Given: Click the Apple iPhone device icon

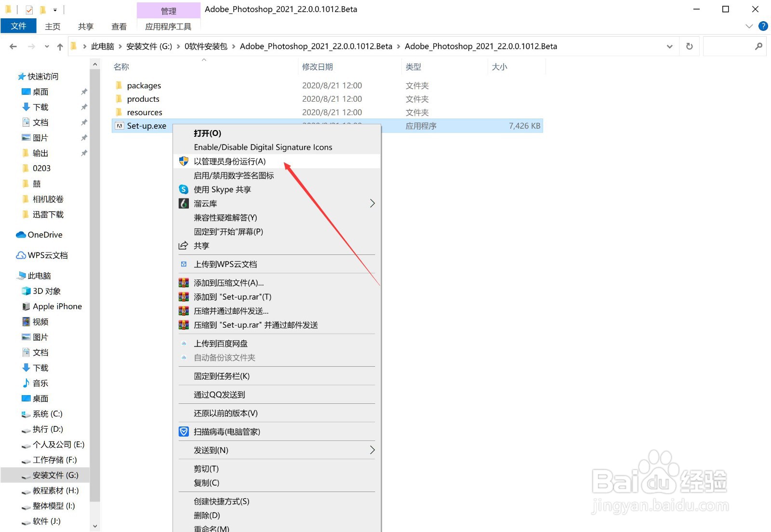Looking at the screenshot, I should (26, 306).
